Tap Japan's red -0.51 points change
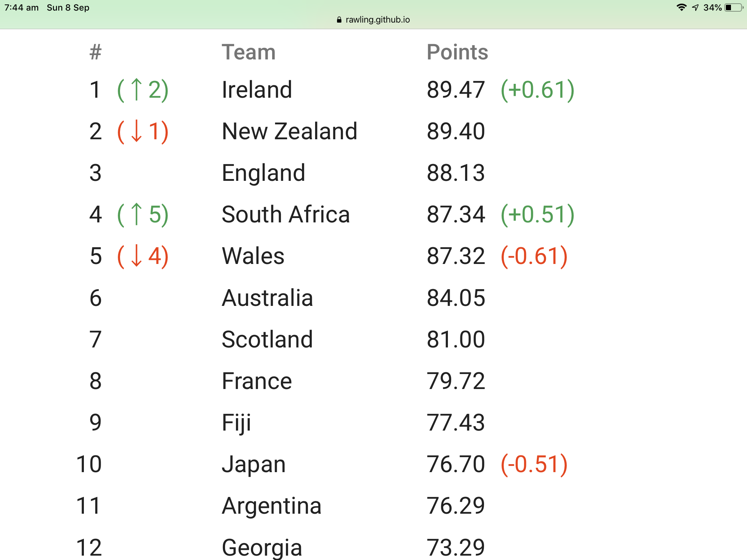 click(534, 464)
